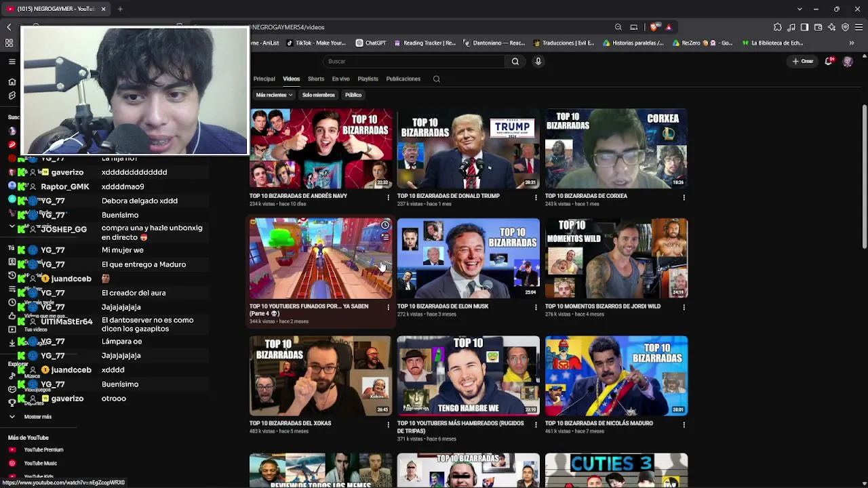
Task: Switch to the Publicaciones channel tab
Action: click(x=403, y=79)
